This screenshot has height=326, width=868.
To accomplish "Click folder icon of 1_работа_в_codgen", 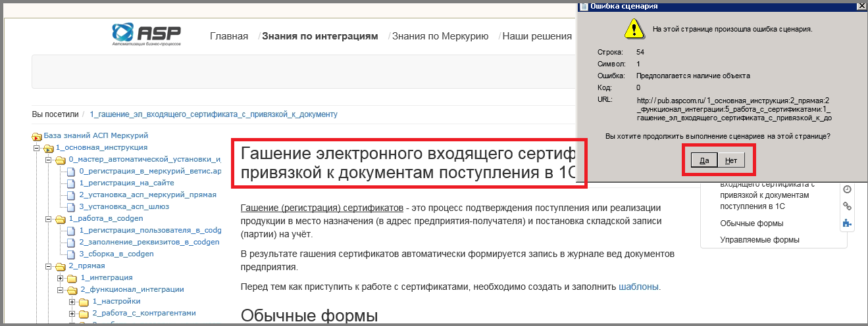I will [x=61, y=219].
